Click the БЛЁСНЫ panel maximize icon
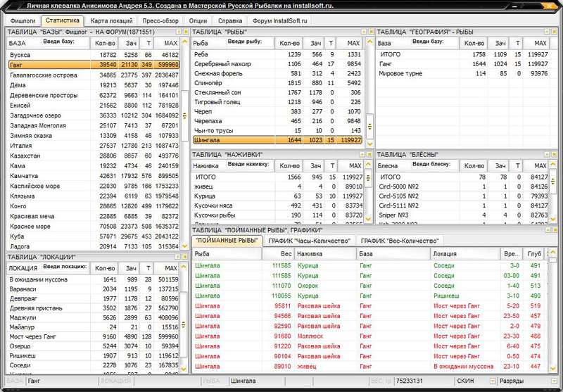This screenshot has height=392, width=563. (552, 154)
